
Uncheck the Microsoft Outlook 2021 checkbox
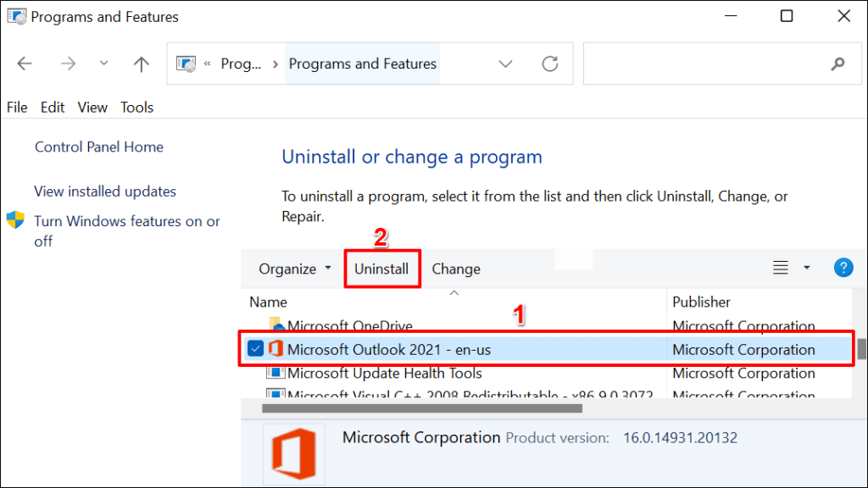tap(255, 349)
